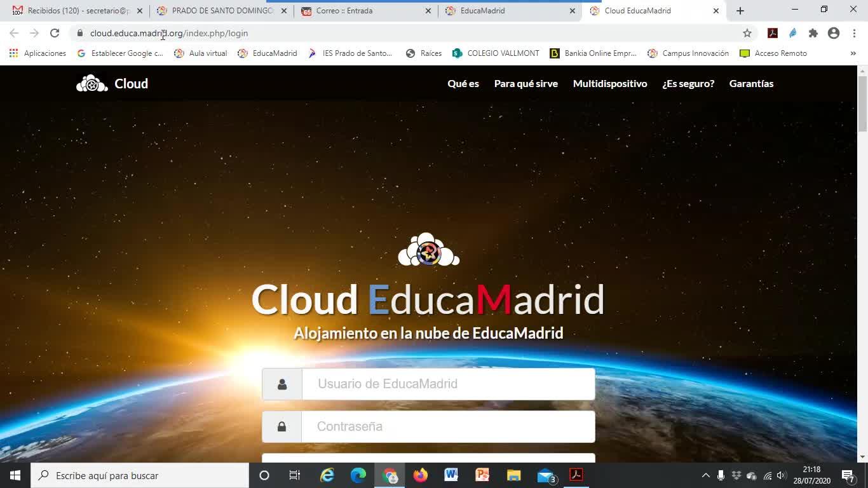This screenshot has height=488, width=868.
Task: Open the notifications action center
Action: tap(848, 475)
